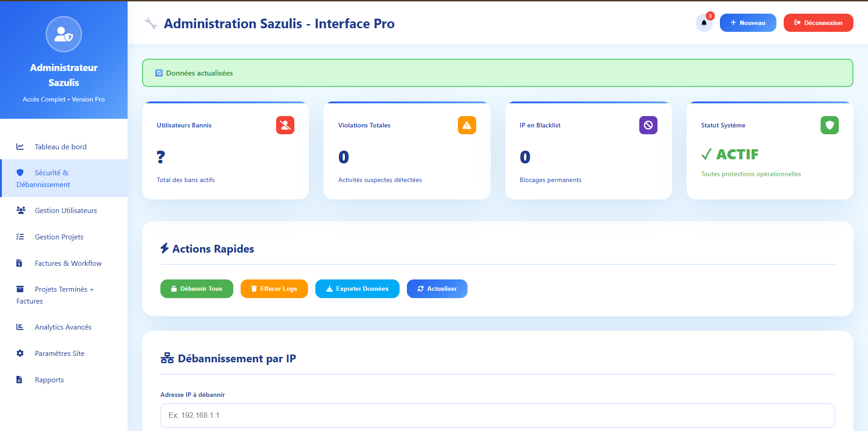
Task: Open Analytics Avancés page
Action: pyautogui.click(x=63, y=327)
